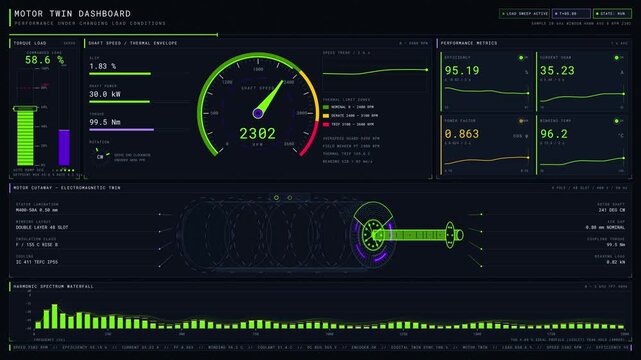The width and height of the screenshot is (641, 360).
Task: Click the 35.23 current value
Action: (557, 71)
